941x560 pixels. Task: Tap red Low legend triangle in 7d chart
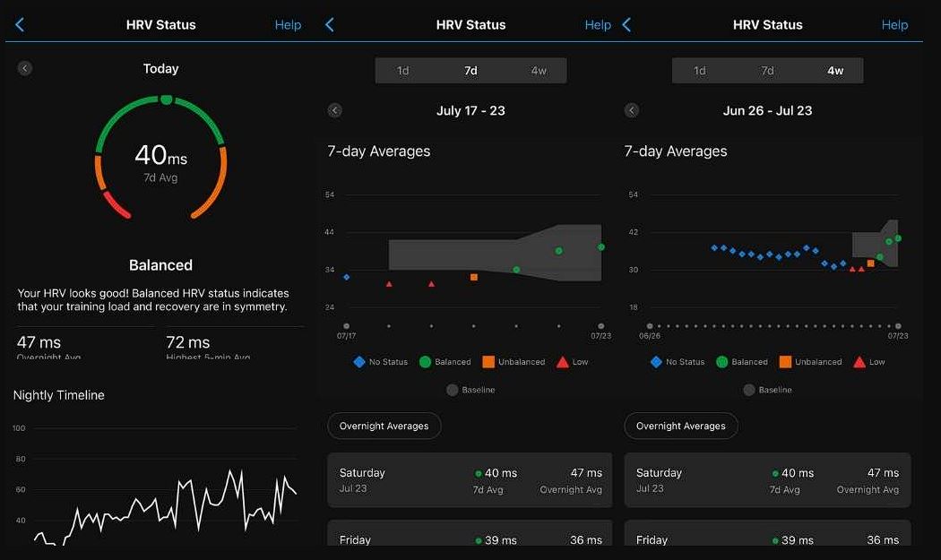[x=562, y=362]
